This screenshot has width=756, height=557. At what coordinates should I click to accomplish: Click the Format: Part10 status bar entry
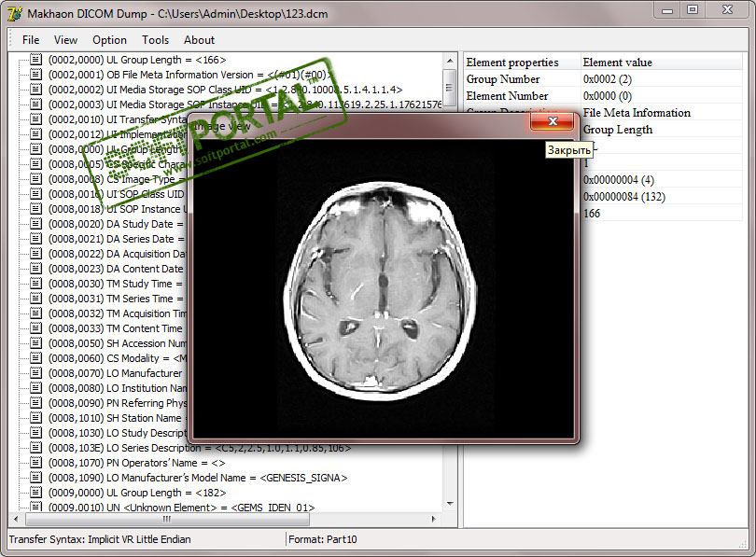pyautogui.click(x=323, y=539)
